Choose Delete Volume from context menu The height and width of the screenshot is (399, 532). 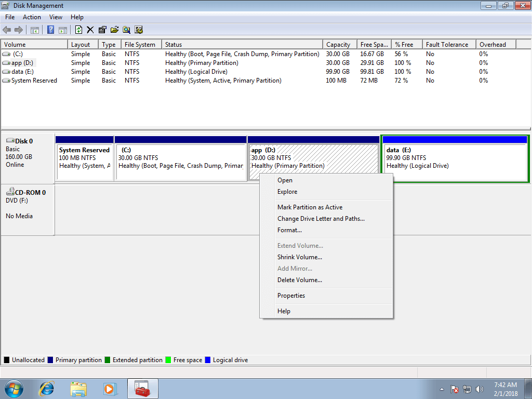[x=300, y=280]
